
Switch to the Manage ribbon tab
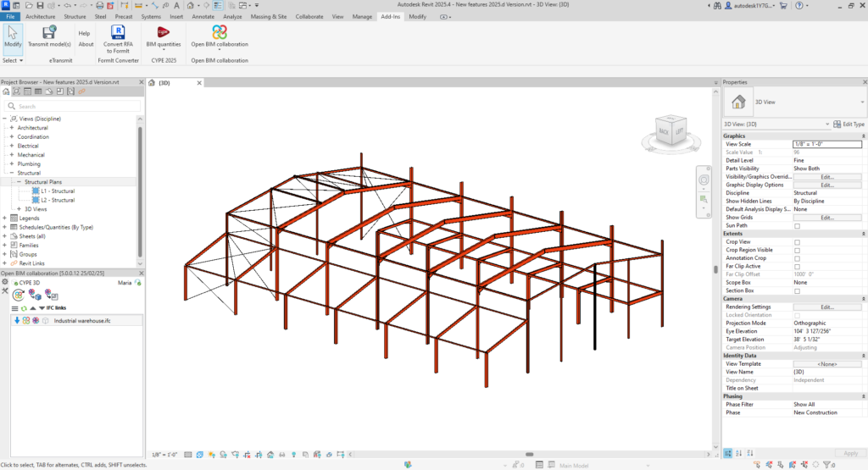click(x=362, y=17)
